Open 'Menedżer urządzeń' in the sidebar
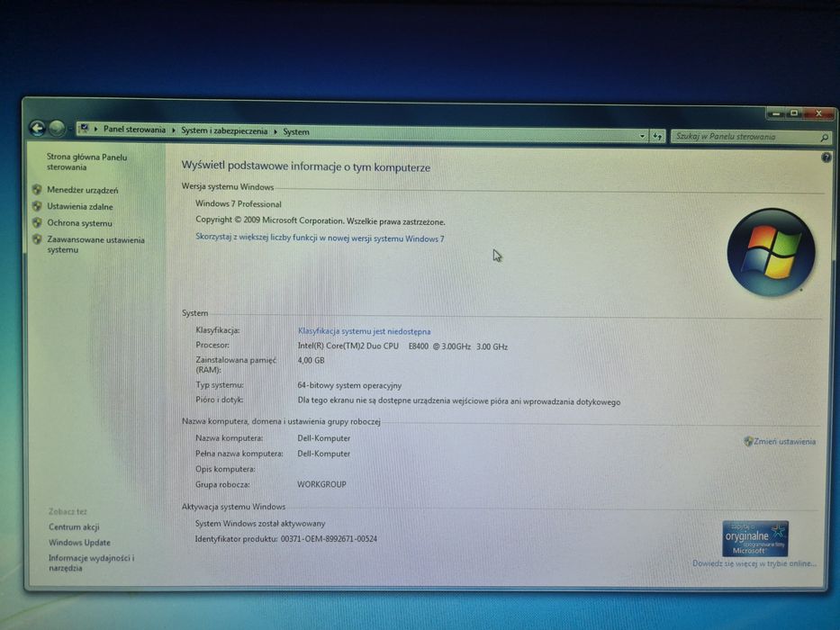The height and width of the screenshot is (630, 840). pyautogui.click(x=82, y=190)
